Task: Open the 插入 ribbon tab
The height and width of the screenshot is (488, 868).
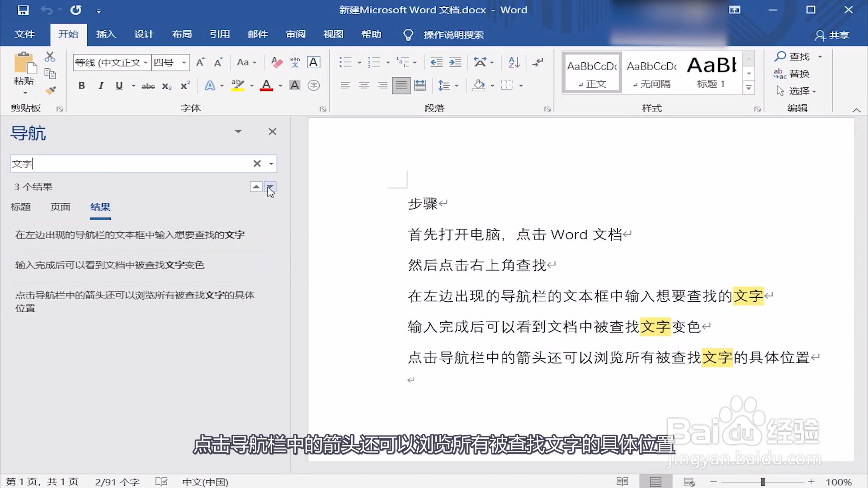Action: (x=106, y=34)
